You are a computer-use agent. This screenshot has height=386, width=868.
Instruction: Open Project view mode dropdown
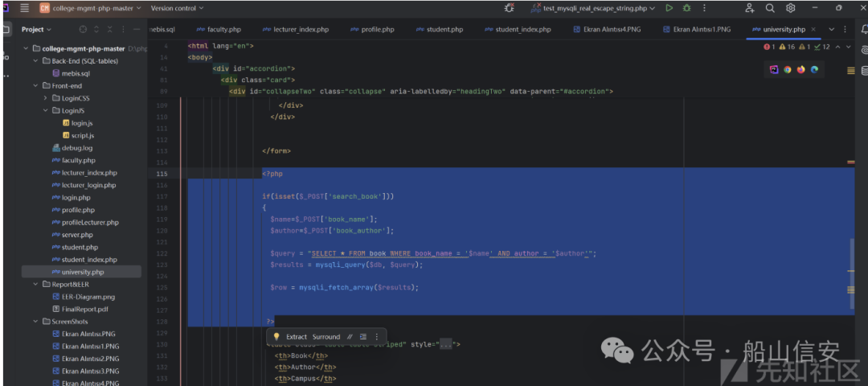(36, 29)
